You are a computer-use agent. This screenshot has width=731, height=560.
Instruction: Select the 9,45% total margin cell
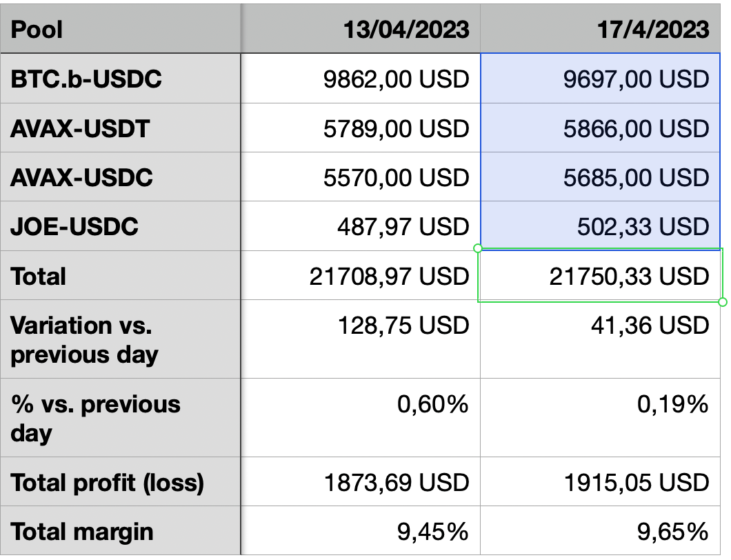[361, 532]
